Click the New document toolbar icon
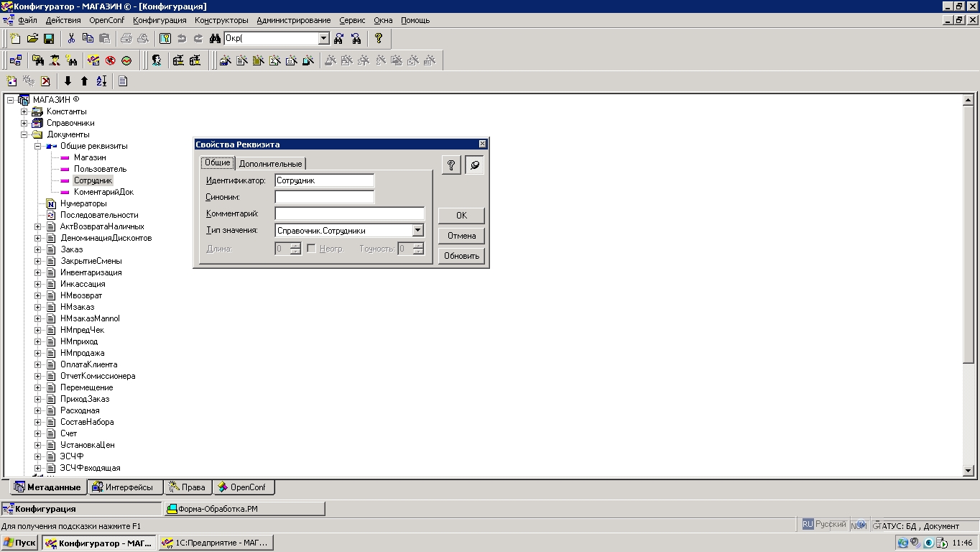The width and height of the screenshot is (980, 552). pyautogui.click(x=15, y=39)
